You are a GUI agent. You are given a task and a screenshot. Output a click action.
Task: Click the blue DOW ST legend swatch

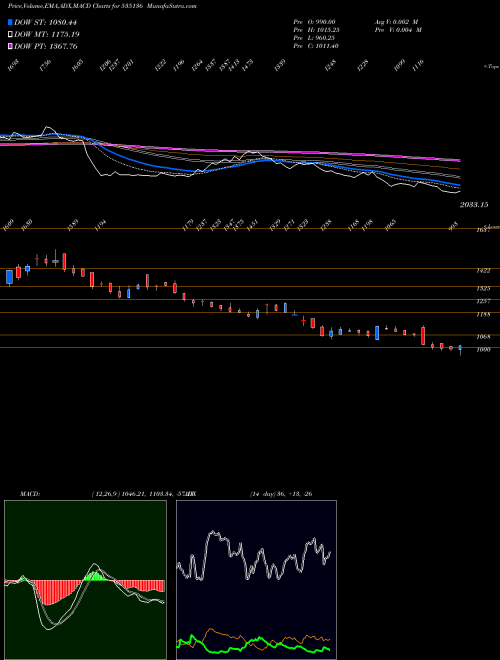click(x=10, y=22)
